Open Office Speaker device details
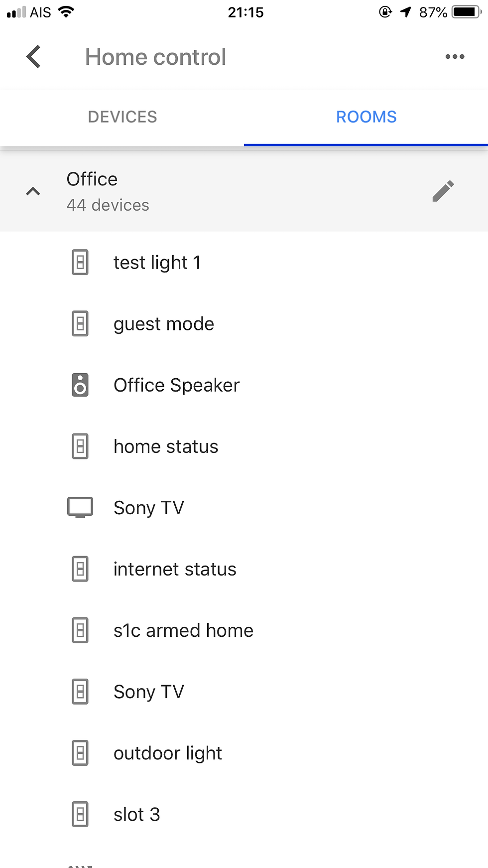Screen dimensions: 488x868 click(x=176, y=385)
